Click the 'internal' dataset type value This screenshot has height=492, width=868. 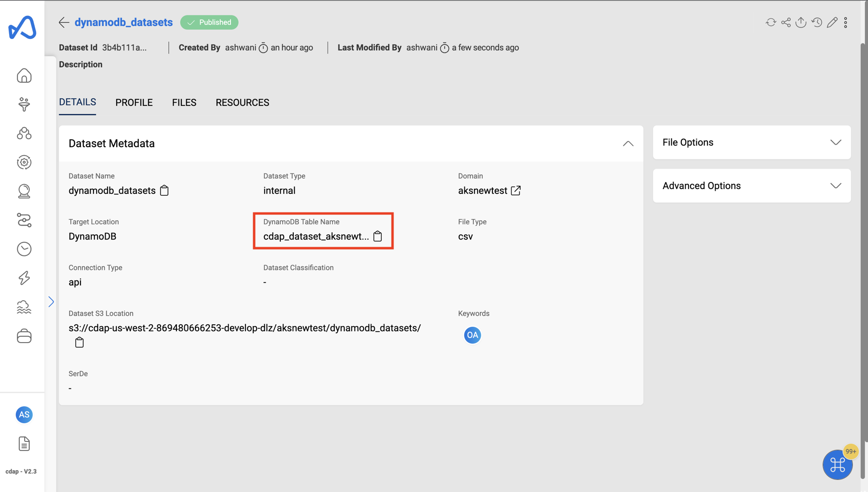pyautogui.click(x=279, y=190)
